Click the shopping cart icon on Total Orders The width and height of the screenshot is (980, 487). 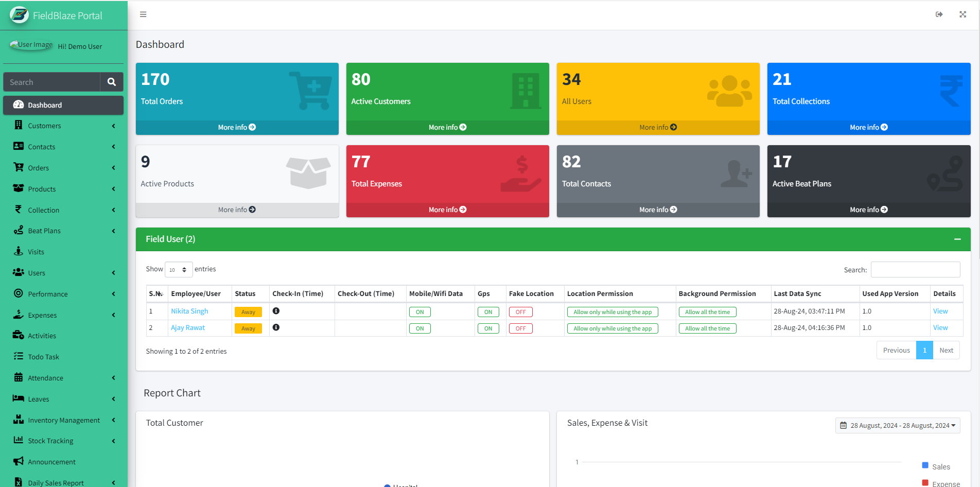[310, 91]
